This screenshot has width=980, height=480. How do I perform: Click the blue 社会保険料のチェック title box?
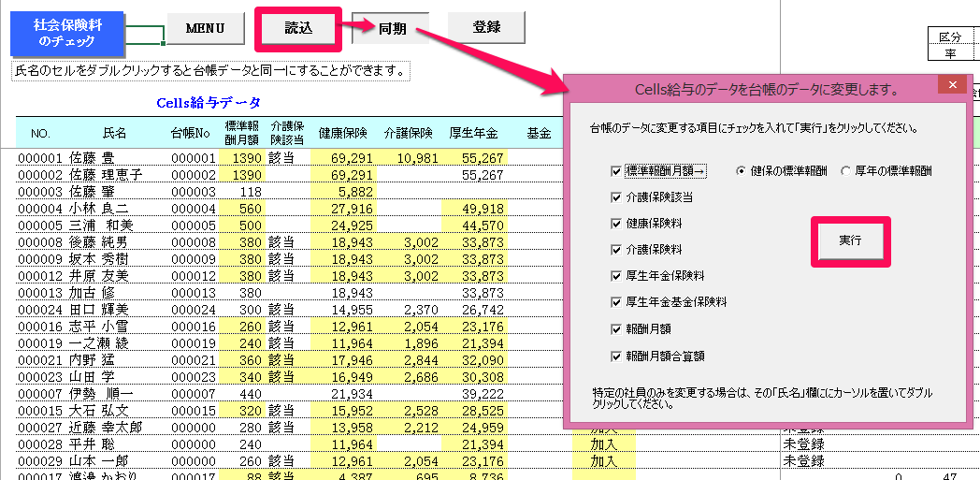[67, 34]
